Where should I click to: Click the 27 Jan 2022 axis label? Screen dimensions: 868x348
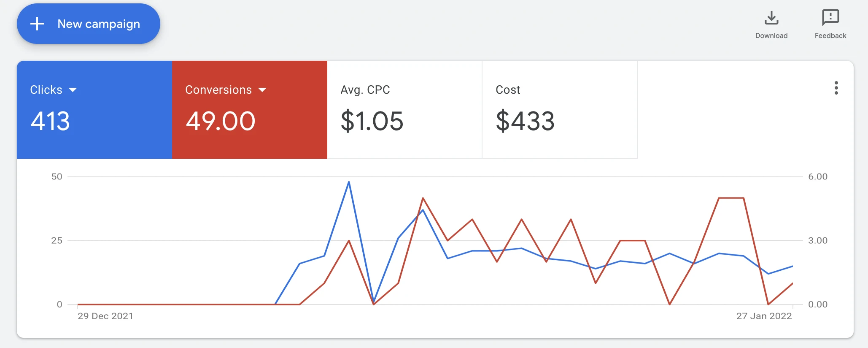764,316
